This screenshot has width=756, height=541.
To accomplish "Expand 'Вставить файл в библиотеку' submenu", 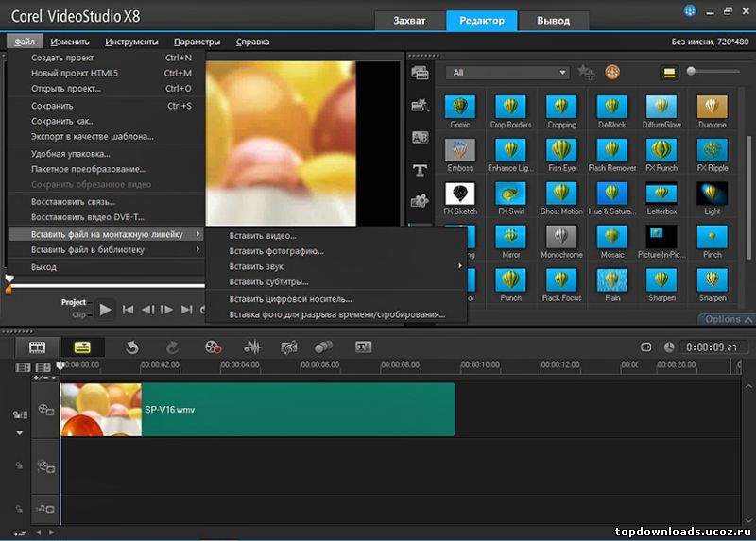I will (x=106, y=249).
